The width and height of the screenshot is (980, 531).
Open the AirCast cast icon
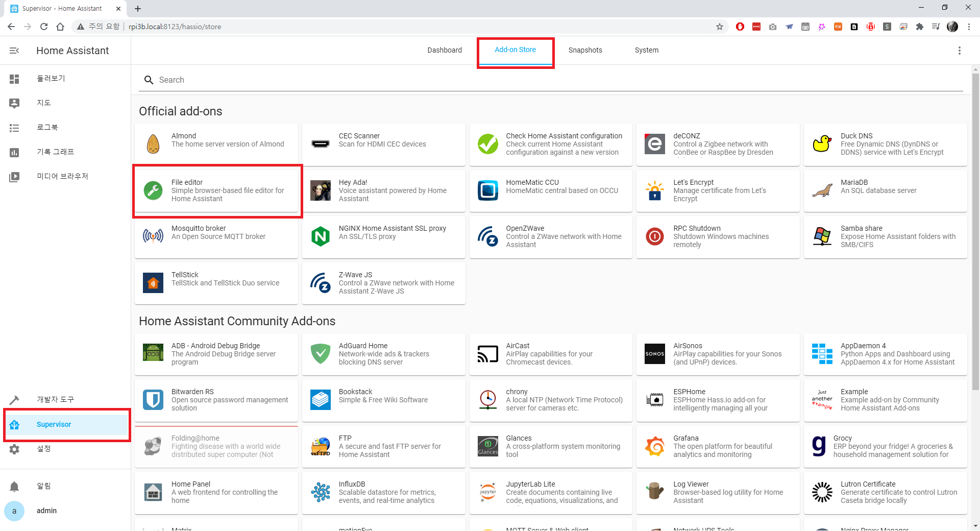[x=488, y=354]
